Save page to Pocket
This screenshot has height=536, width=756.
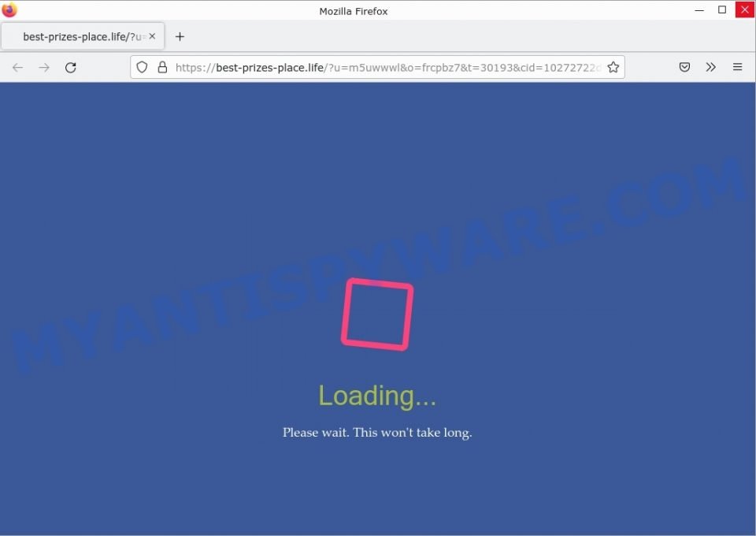tap(684, 67)
